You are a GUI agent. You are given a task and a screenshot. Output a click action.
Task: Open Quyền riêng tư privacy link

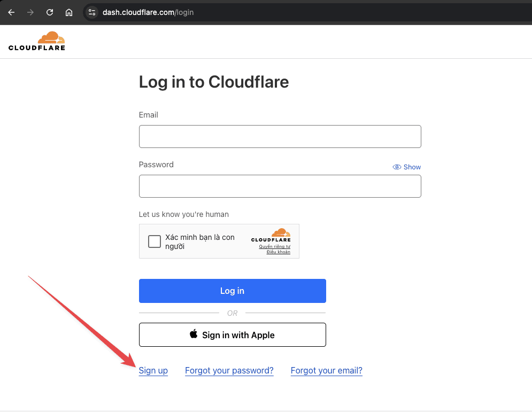[x=274, y=246]
